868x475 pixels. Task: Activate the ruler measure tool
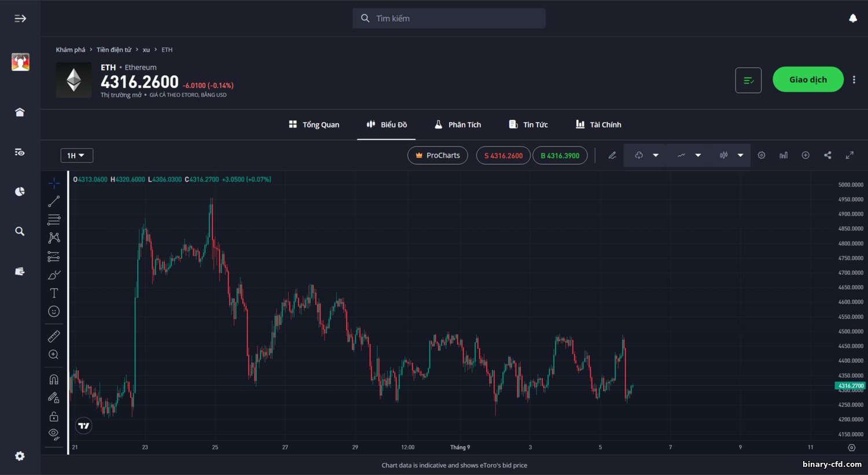click(54, 336)
